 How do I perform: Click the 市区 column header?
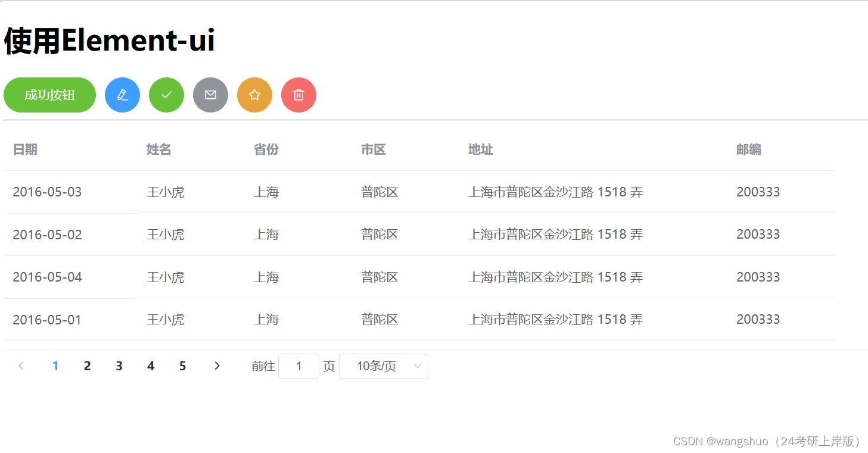click(x=374, y=149)
